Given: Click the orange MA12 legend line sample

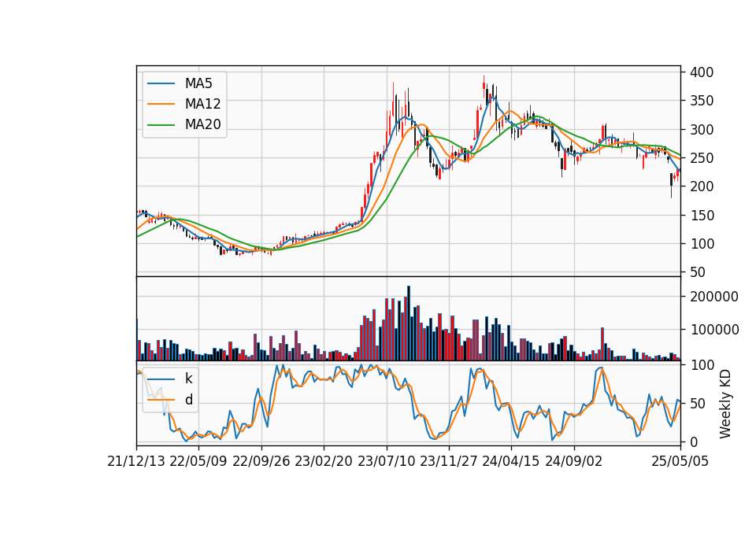Looking at the screenshot, I should coord(161,104).
